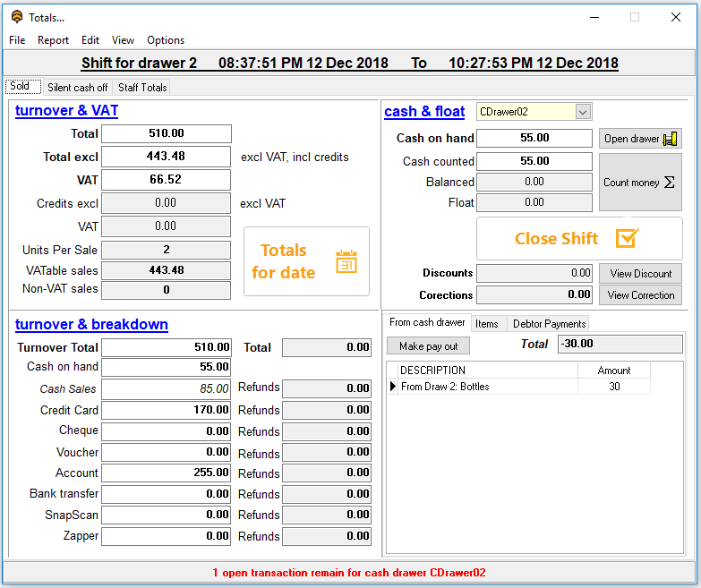
Task: Select the Debtor Payments tab
Action: click(x=549, y=324)
